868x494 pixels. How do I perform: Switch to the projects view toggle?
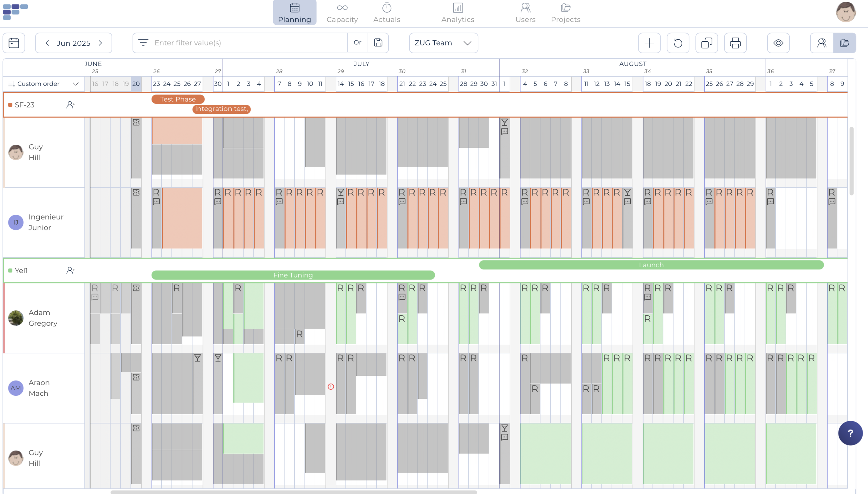point(844,43)
